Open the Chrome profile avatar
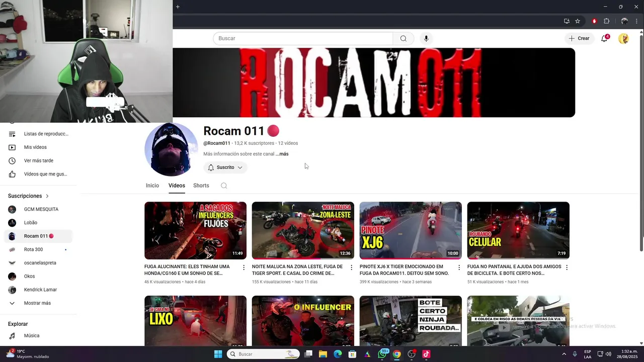This screenshot has width=644, height=362. point(624,21)
